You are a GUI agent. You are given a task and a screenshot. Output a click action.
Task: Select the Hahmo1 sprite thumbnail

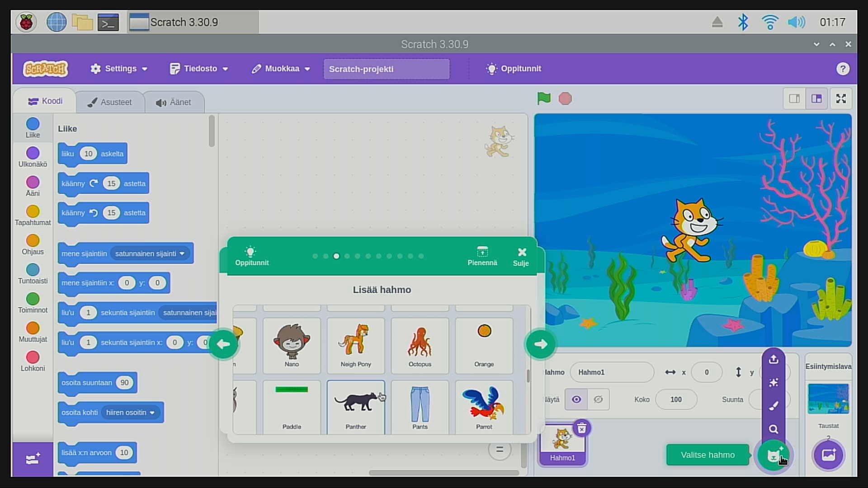(x=562, y=445)
